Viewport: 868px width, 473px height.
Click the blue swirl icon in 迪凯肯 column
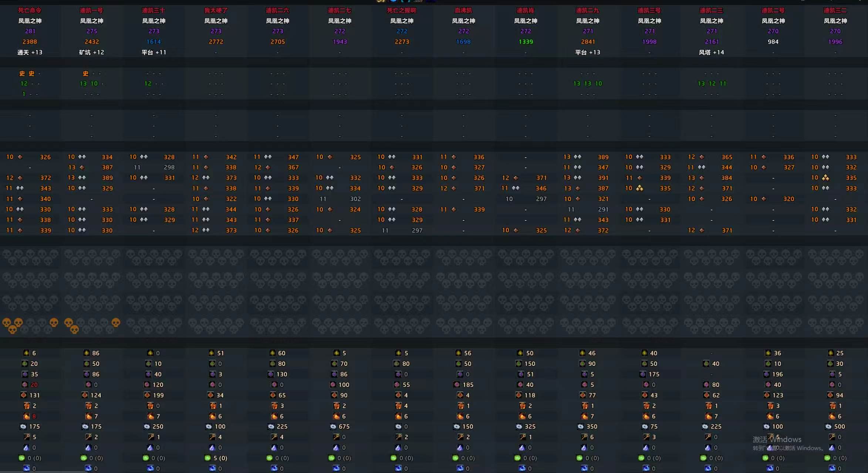click(x=522, y=468)
